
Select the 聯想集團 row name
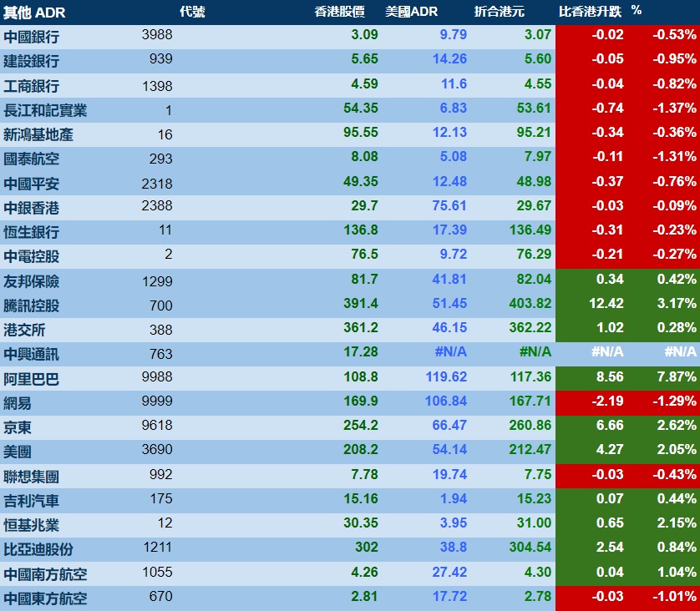31,477
